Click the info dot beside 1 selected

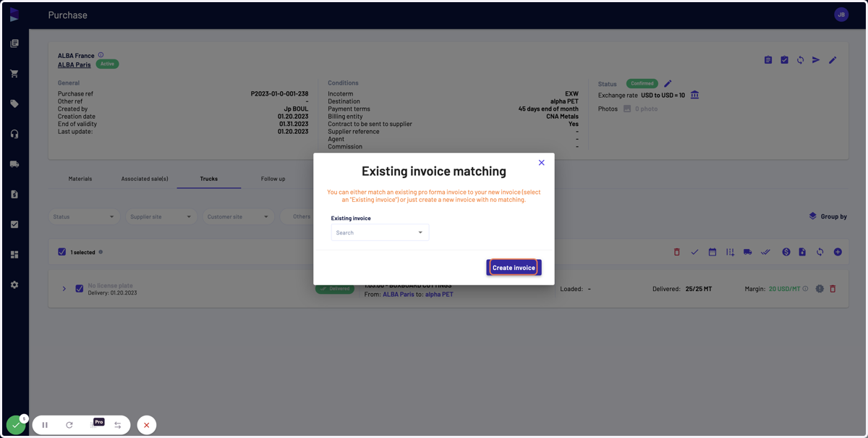101,252
